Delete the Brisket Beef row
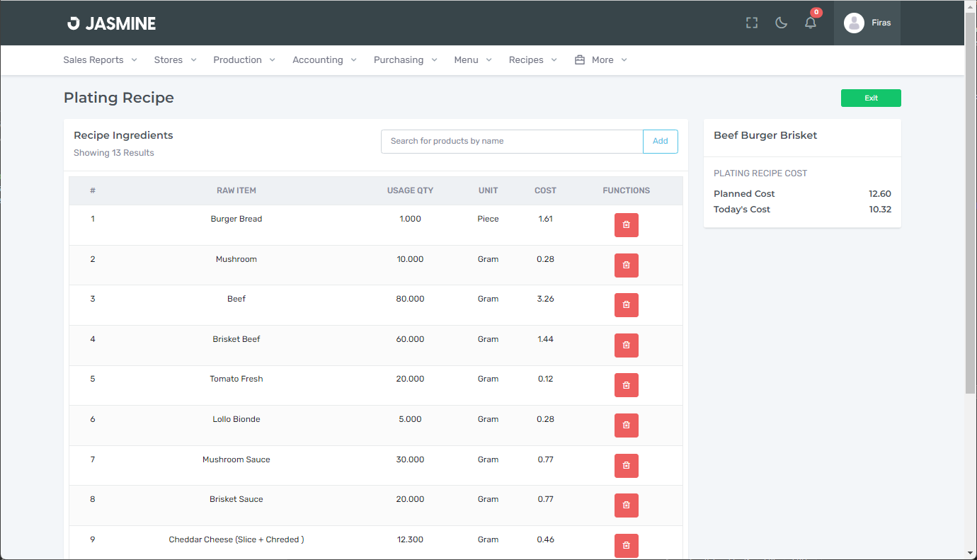The image size is (977, 560). pos(626,345)
